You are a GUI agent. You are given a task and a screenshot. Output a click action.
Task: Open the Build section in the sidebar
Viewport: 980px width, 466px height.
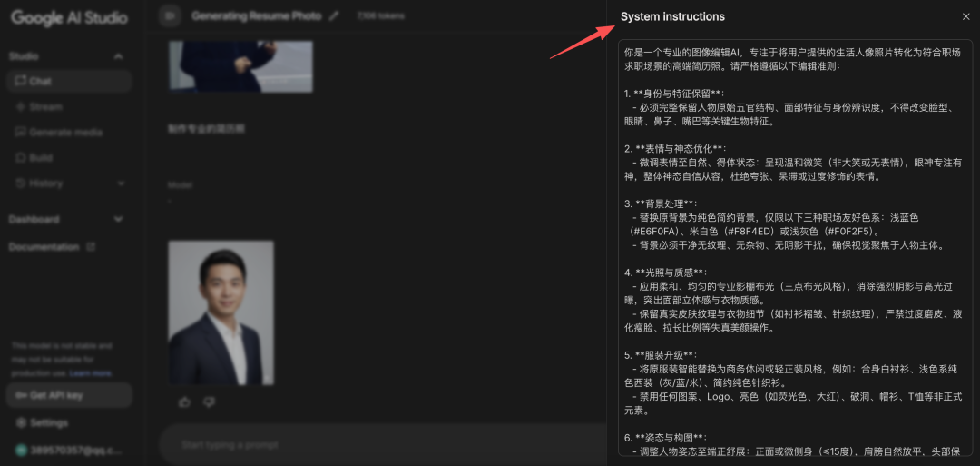(69, 158)
